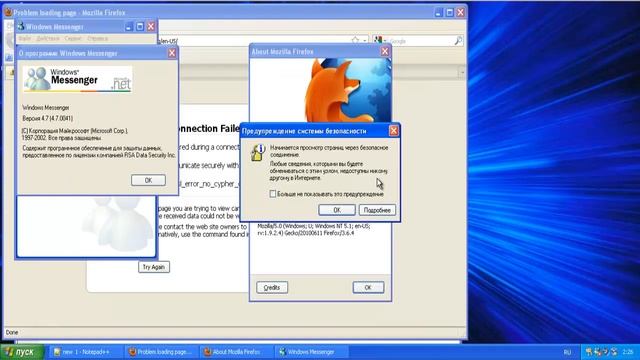
Task: Click the Firefox icon in main title bar
Action: pos(9,12)
